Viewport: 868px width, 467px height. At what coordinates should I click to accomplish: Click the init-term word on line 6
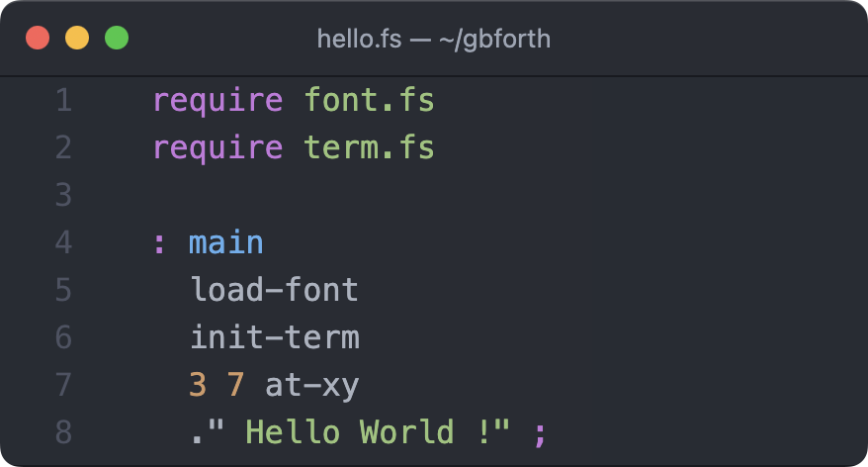tap(274, 338)
